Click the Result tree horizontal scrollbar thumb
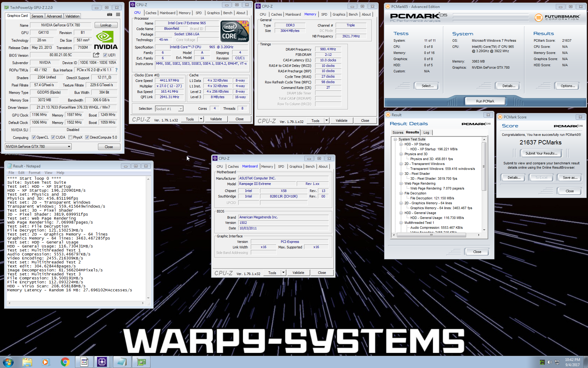 click(x=432, y=235)
